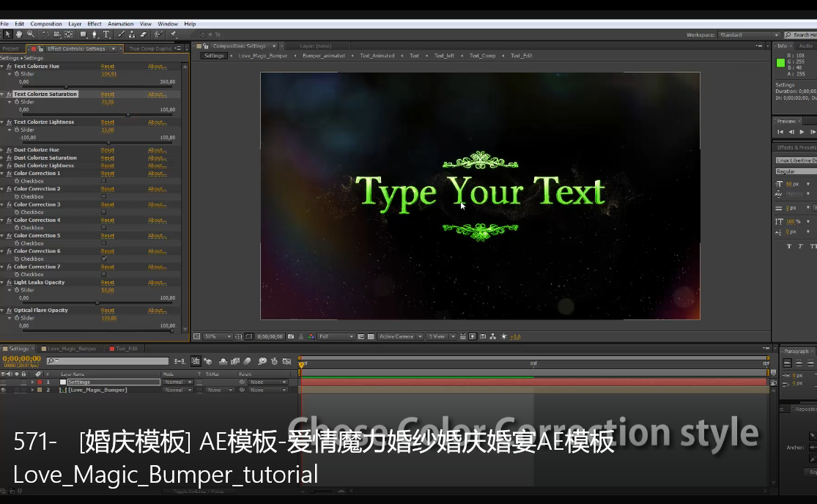
Task: Open magnification 50% dropdown
Action: tap(218, 336)
